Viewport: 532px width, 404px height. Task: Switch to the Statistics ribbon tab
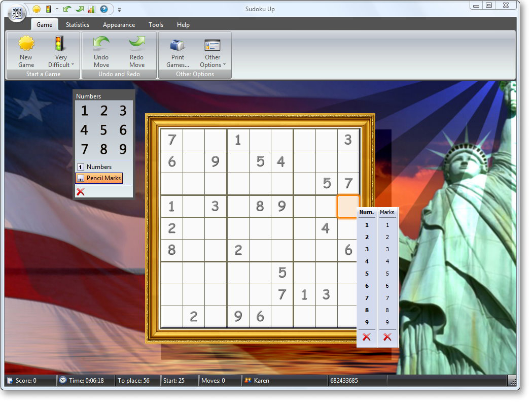point(78,25)
